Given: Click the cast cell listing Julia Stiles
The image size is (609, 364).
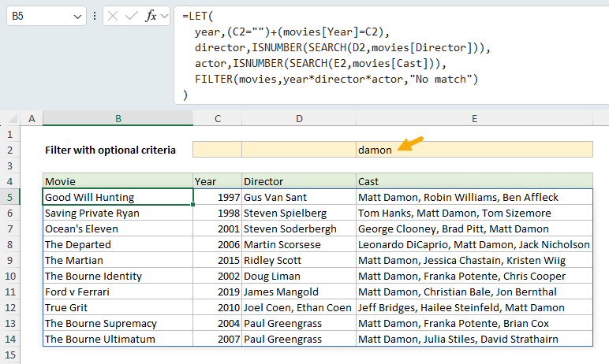Looking at the screenshot, I should tap(474, 339).
